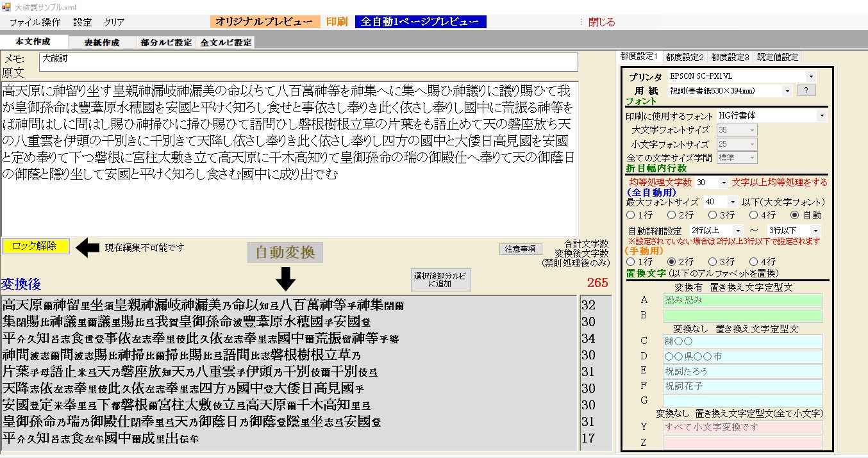Click the yellow ロック解除 button
868x458 pixels.
35,246
